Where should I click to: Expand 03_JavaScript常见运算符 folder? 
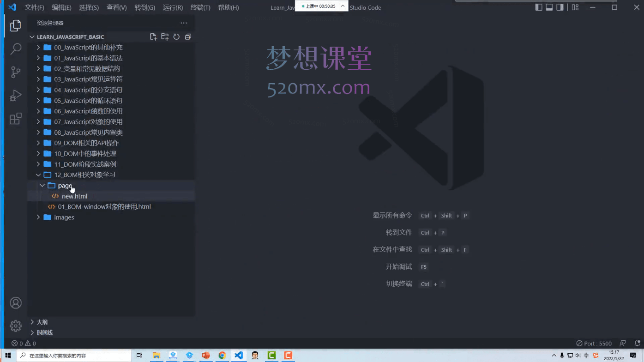[111, 79]
